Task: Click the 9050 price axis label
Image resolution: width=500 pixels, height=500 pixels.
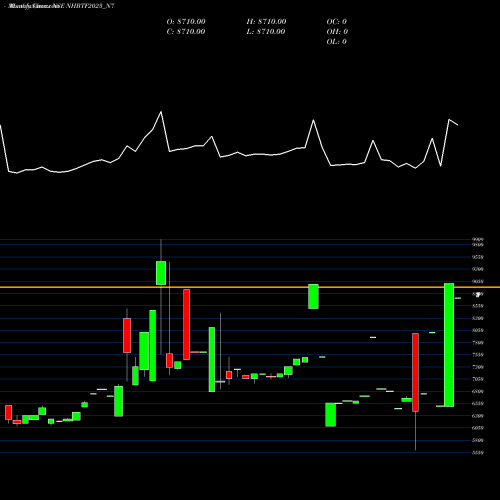Action: (x=478, y=281)
